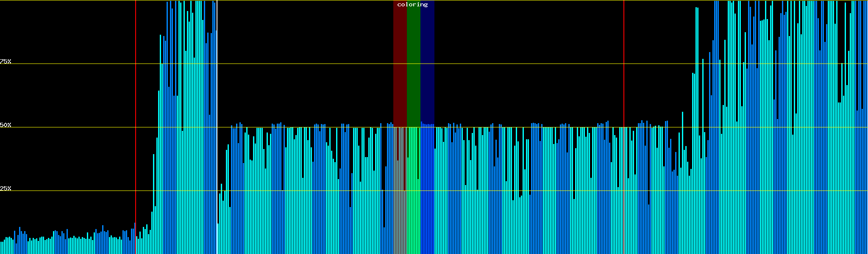Click the 25% axis label

6,188
